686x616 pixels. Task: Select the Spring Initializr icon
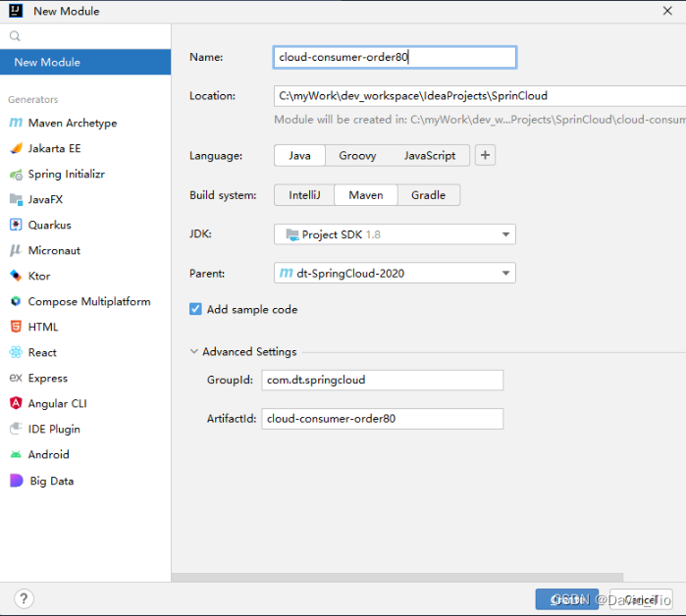click(16, 175)
